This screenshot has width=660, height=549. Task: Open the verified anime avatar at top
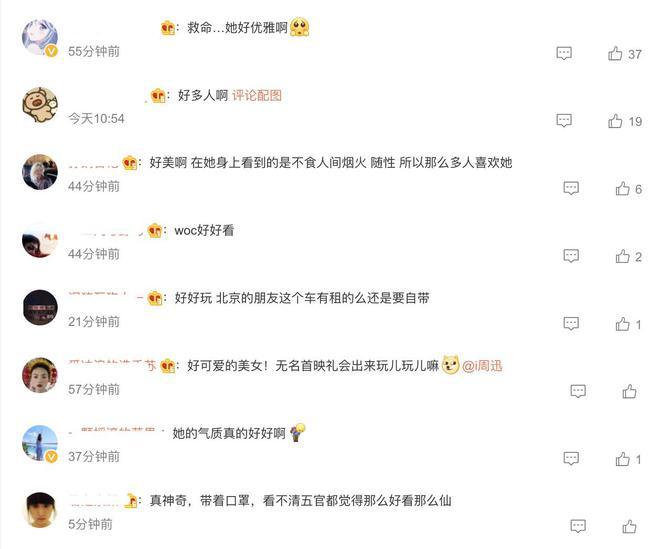[40, 37]
